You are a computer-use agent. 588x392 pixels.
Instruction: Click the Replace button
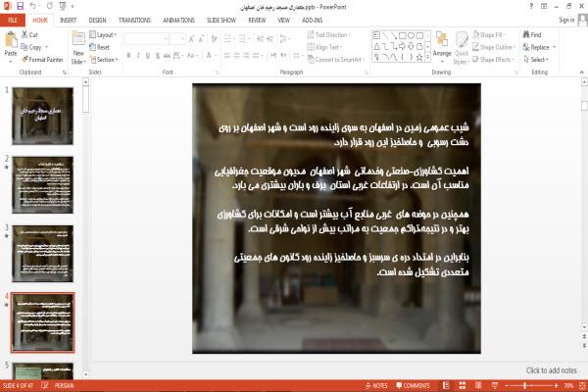(536, 47)
